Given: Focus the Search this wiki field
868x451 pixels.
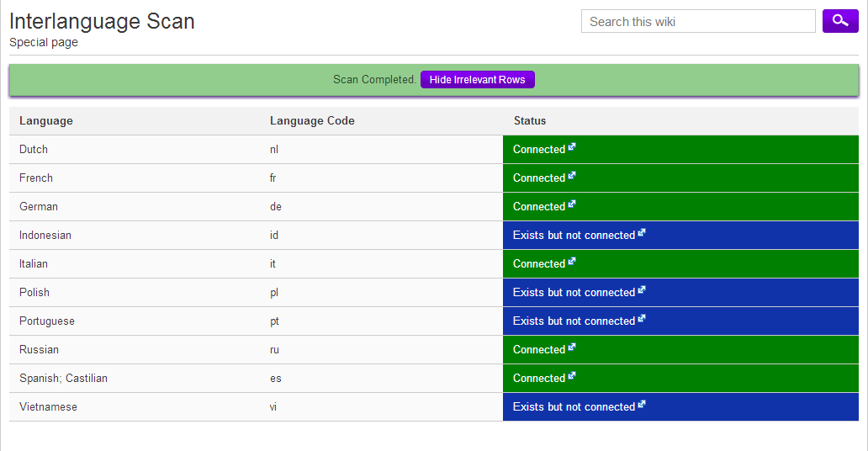Looking at the screenshot, I should coord(697,22).
